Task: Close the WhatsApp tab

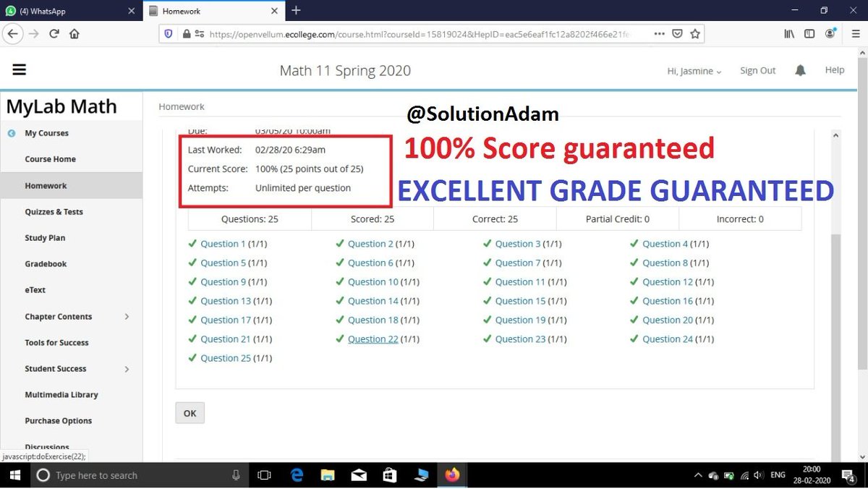Action: click(x=132, y=11)
